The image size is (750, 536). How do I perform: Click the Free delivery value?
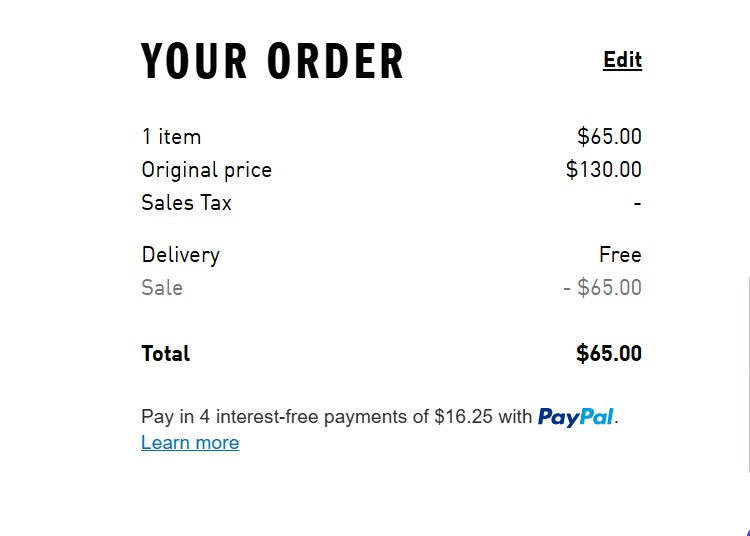[620, 255]
